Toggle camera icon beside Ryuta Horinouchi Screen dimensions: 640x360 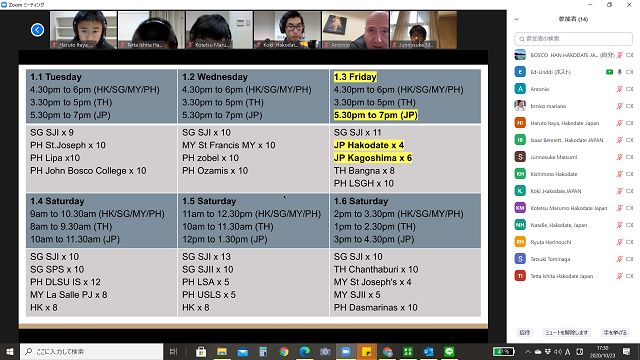click(x=629, y=242)
